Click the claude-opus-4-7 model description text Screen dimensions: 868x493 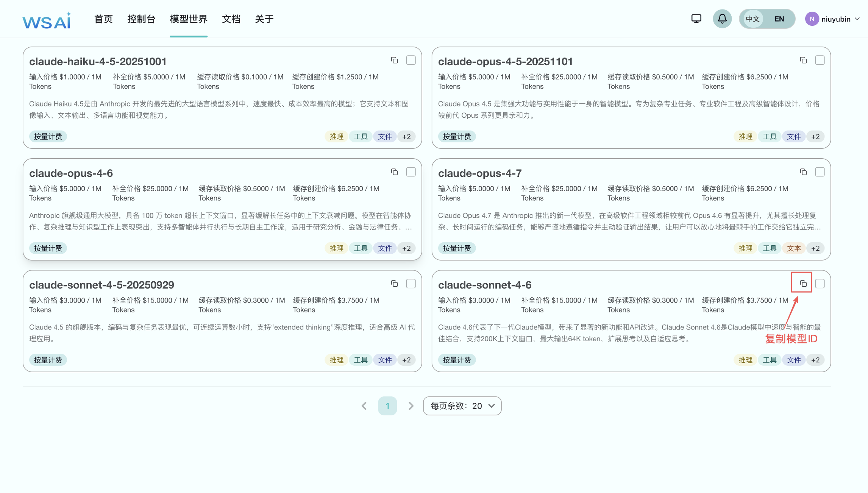(629, 221)
